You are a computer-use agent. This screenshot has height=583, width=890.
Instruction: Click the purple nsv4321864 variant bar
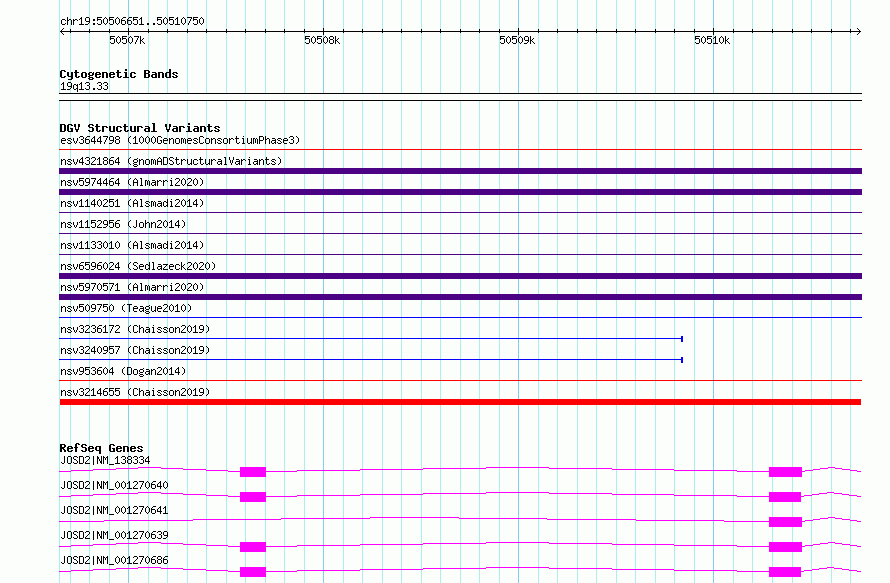[x=460, y=171]
